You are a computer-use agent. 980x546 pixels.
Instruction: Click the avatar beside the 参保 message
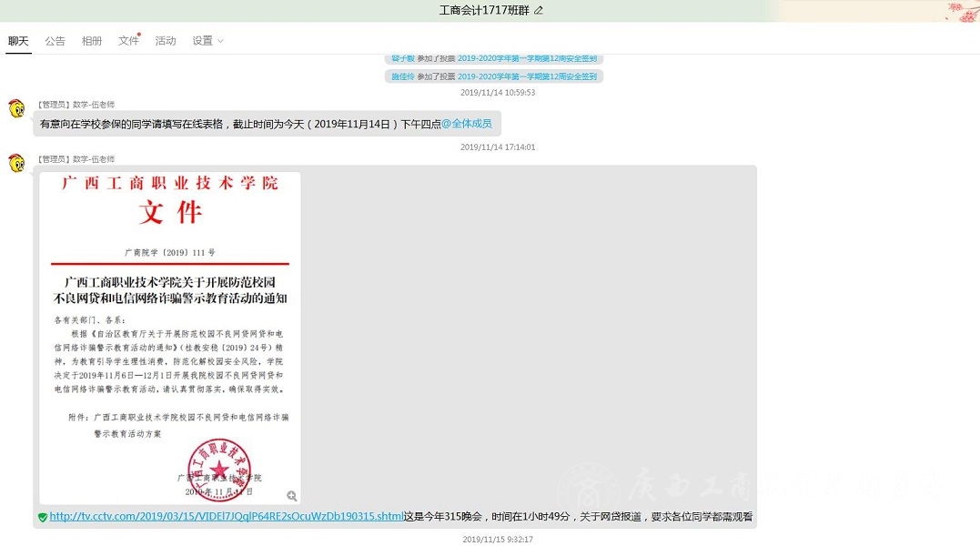17,108
